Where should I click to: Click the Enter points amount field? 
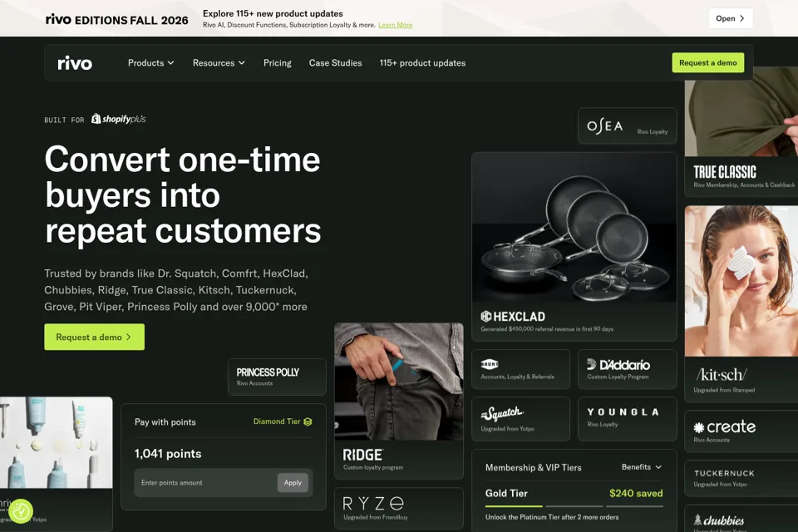204,483
